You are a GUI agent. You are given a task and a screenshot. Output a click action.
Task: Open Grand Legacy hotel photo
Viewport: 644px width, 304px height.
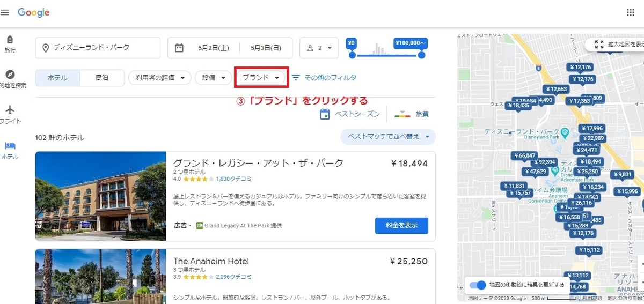pos(101,196)
